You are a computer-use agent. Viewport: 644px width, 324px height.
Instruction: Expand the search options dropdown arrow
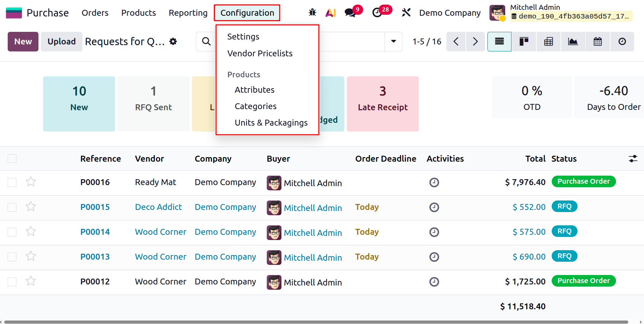(394, 42)
